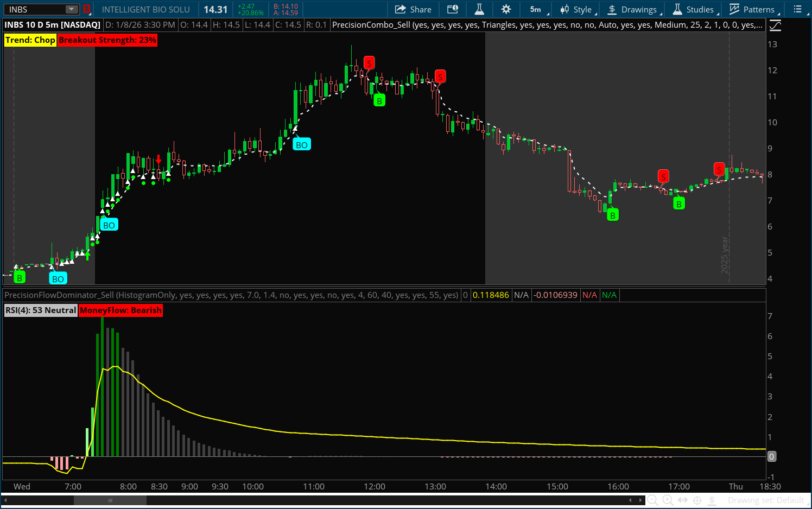The image size is (812, 509).
Task: Toggle the chart scale curve icon
Action: point(776,25)
